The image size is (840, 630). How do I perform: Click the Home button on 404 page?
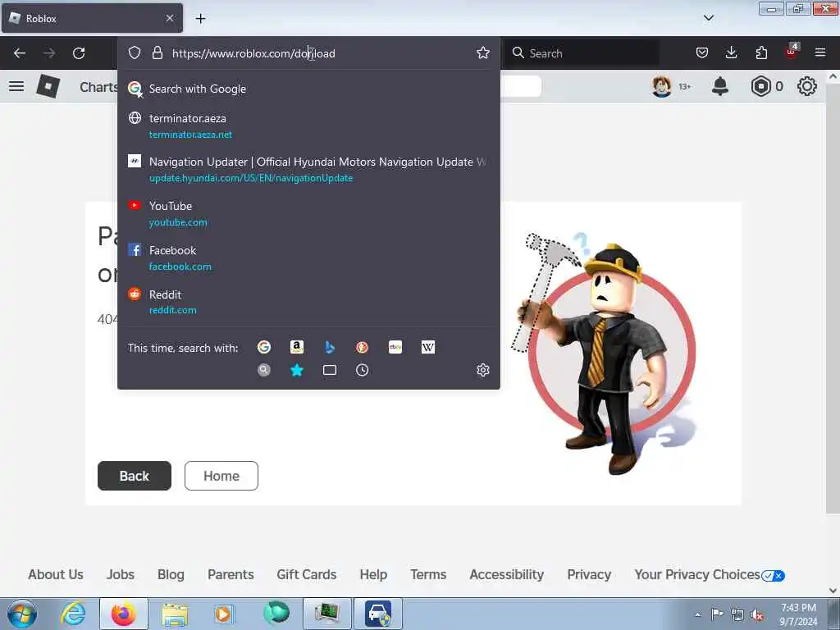pos(221,476)
